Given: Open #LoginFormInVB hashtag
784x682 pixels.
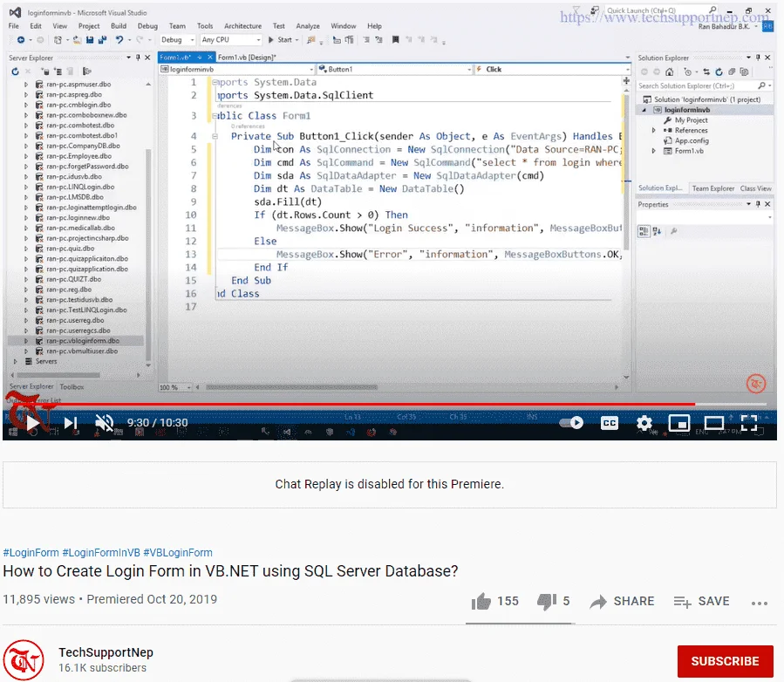Looking at the screenshot, I should (x=101, y=553).
